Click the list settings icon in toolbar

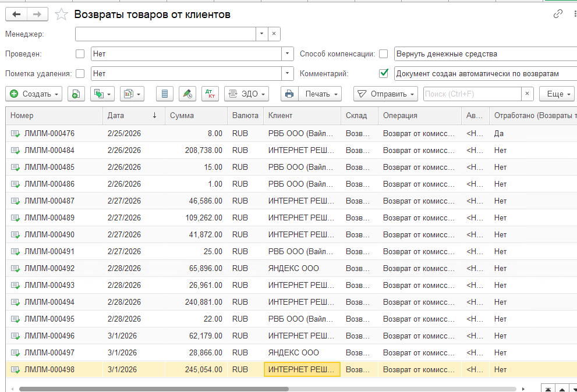click(165, 94)
